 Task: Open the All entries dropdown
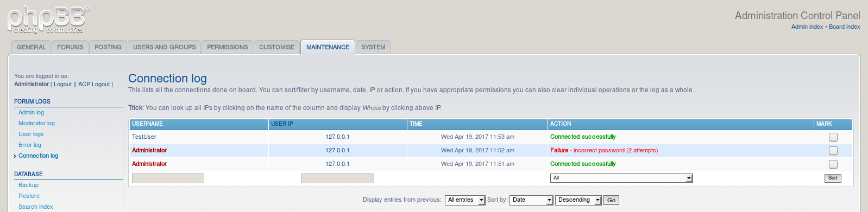(x=465, y=200)
